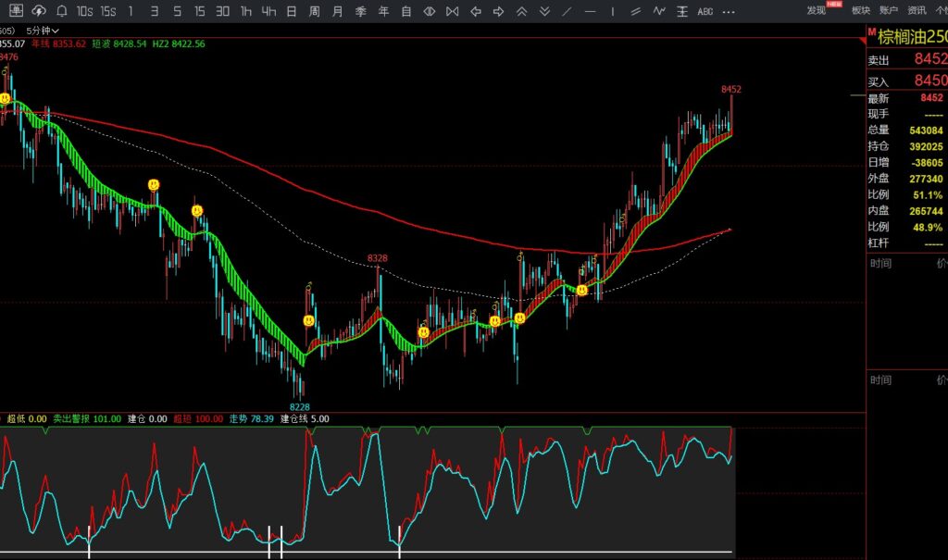Click the 8328 price label on chart
The image size is (948, 560).
(378, 258)
